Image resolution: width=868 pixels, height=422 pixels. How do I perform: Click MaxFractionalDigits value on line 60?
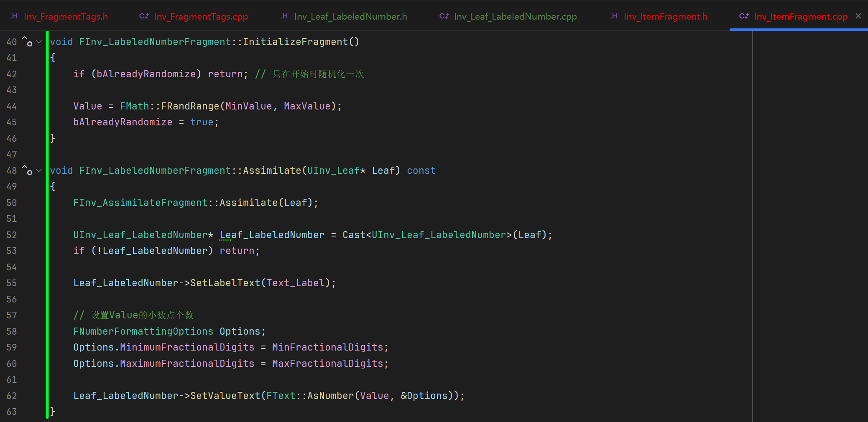(328, 364)
